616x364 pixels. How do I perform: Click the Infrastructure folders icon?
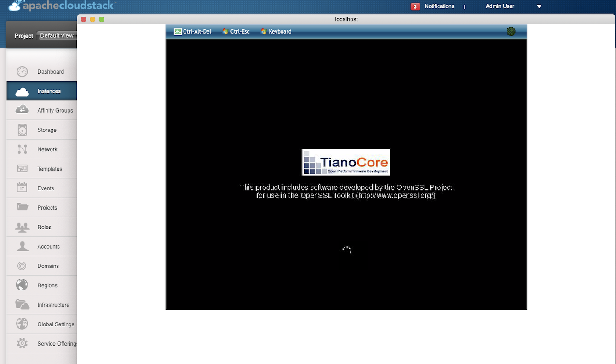[x=22, y=305]
